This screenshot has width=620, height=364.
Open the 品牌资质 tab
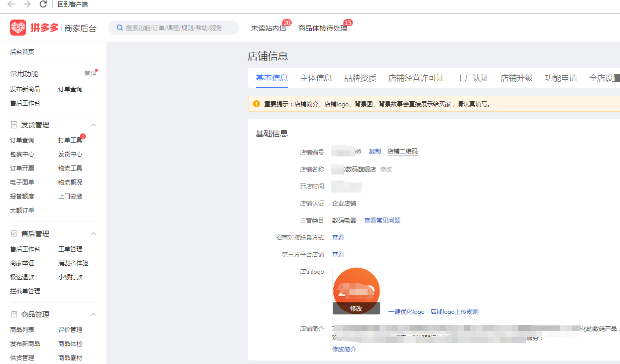click(x=360, y=78)
